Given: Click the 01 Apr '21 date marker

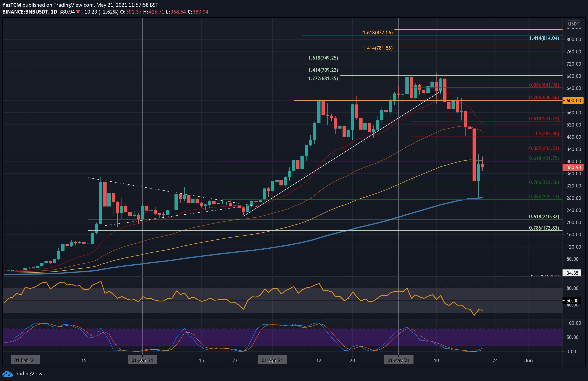Looking at the screenshot, I should (x=272, y=360).
